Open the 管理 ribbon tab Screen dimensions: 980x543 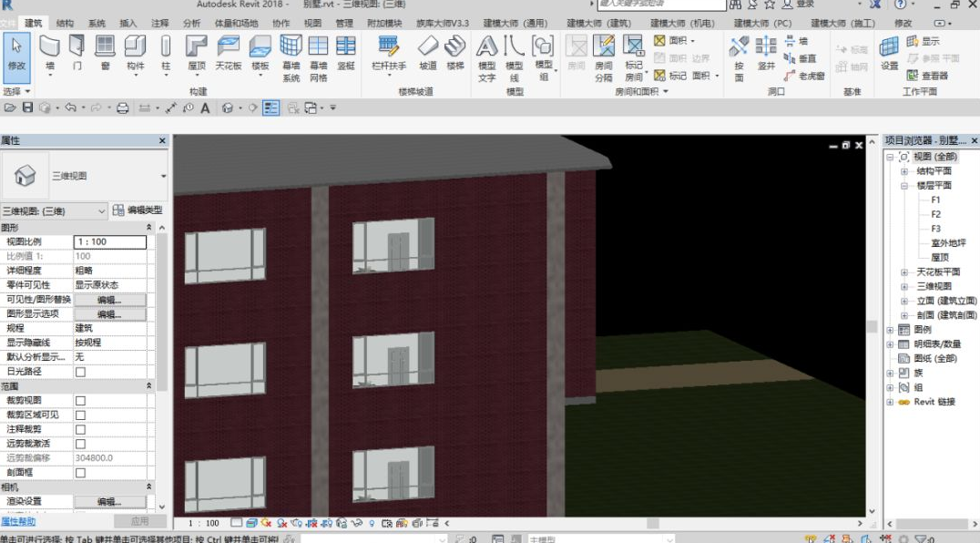(x=344, y=23)
